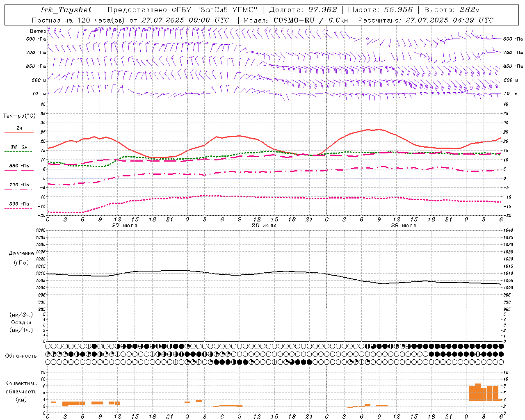Click the 29 июля date label
Viewport: 525px width, 420px height.
click(404, 226)
